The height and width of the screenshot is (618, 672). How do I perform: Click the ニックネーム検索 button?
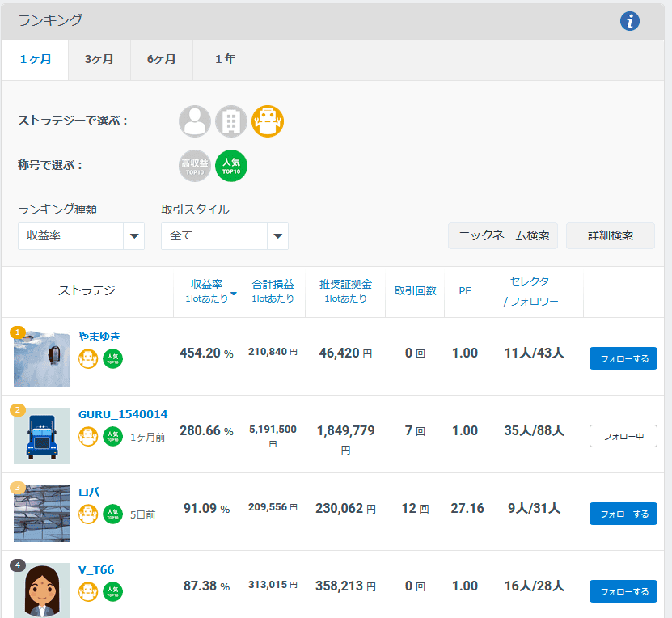(x=503, y=235)
